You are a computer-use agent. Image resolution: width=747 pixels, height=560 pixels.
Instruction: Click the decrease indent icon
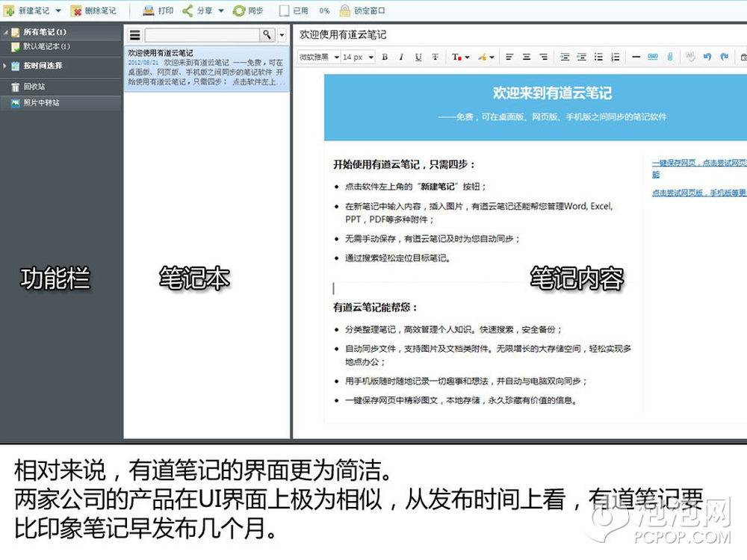[x=582, y=57]
